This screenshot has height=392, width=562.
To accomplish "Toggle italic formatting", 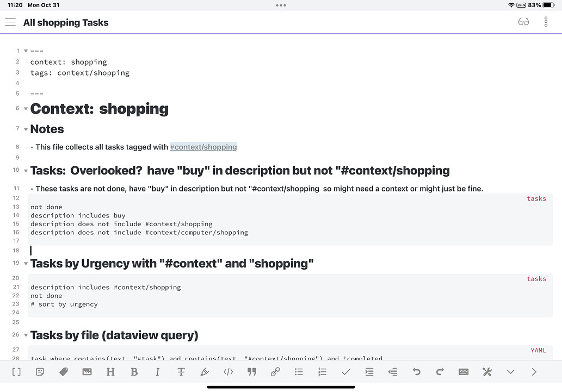I will point(157,372).
